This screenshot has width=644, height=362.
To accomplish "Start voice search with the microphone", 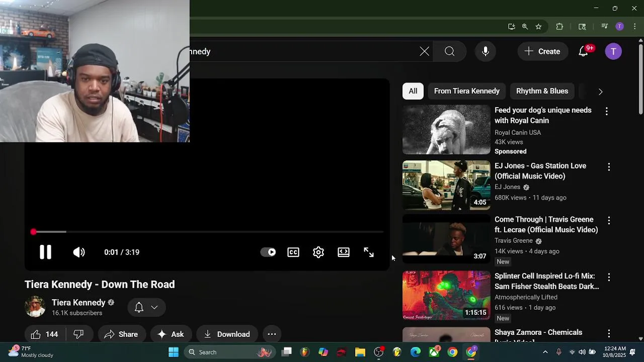I will coord(486,51).
